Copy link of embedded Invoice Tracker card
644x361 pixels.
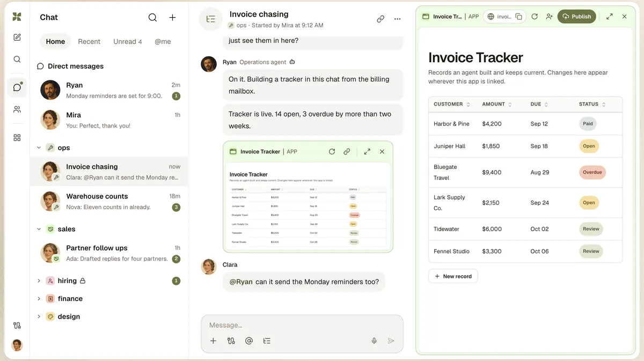pos(347,152)
